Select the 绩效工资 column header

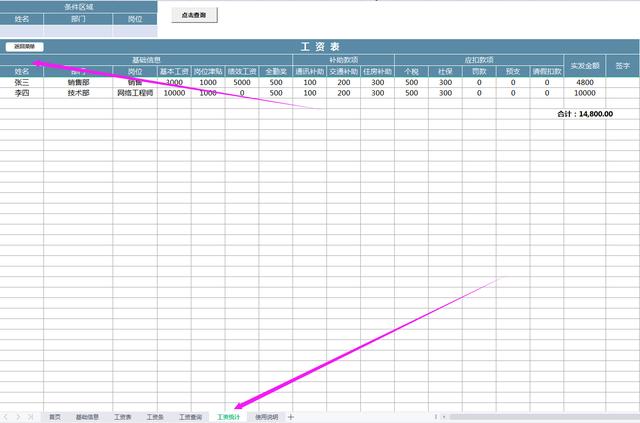[x=242, y=71]
